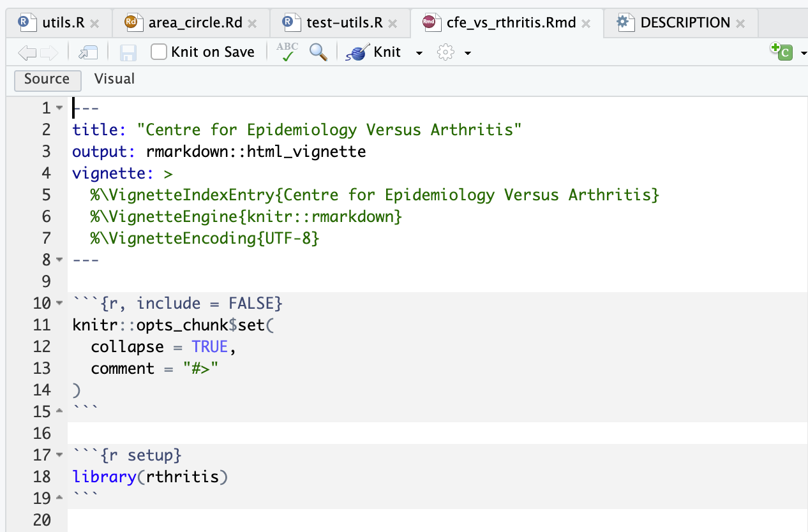Viewport: 808px width, 532px height.
Task: Open the DESCRIPTION tab
Action: (684, 23)
